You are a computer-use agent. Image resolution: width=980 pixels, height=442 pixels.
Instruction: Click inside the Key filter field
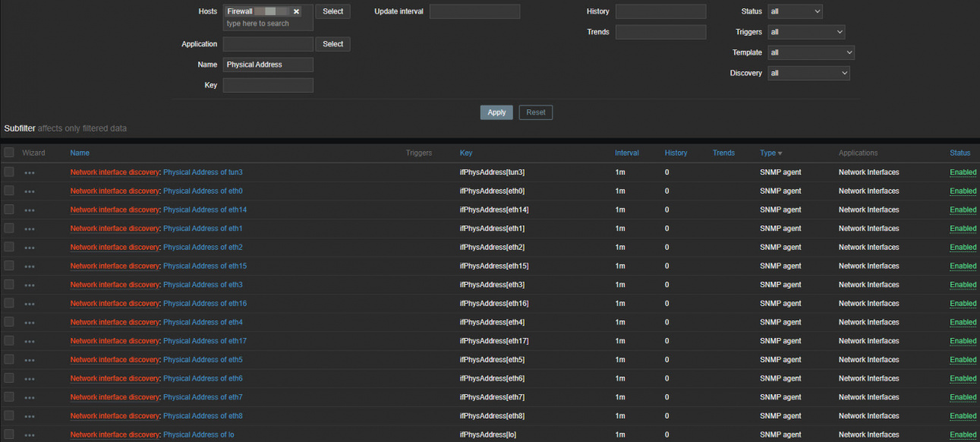click(x=268, y=85)
